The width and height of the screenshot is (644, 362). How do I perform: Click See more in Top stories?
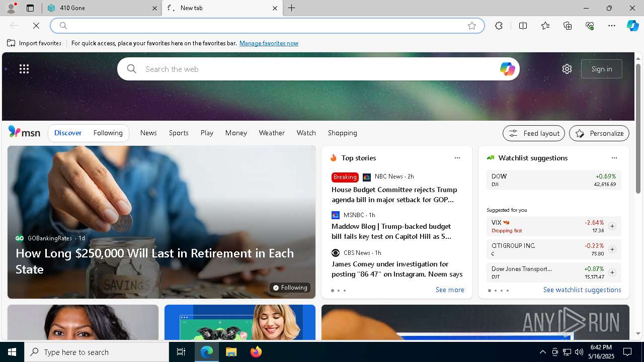[x=450, y=290]
